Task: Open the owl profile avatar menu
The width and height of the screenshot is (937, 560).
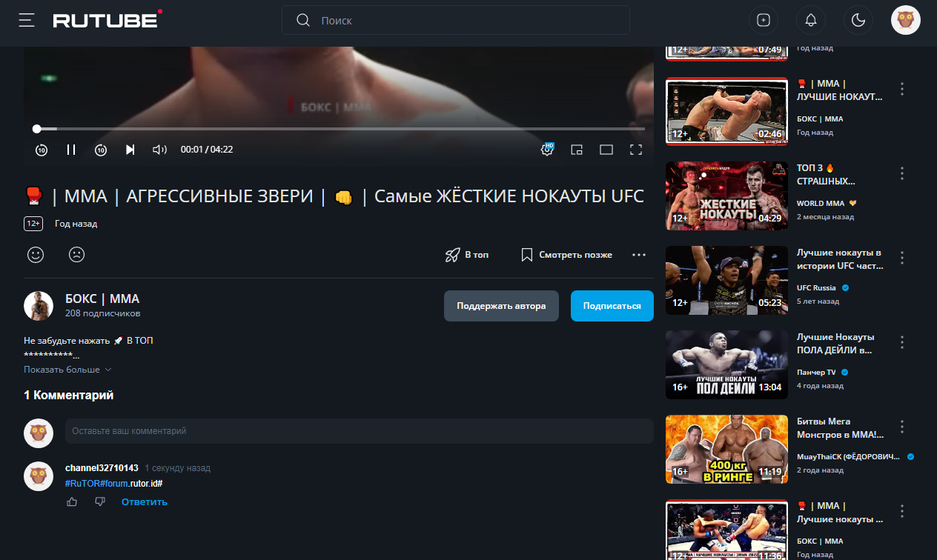Action: point(906,20)
